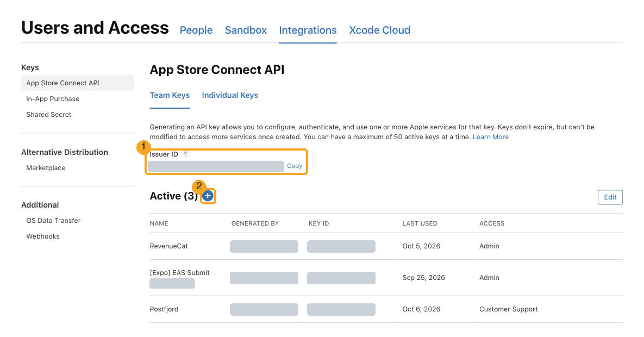Click the GENERATED BY column header
The image size is (644, 337).
tap(255, 223)
